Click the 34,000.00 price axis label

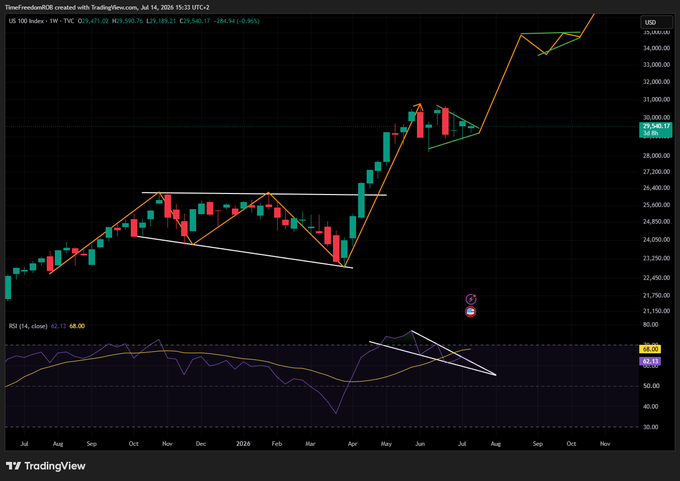tap(656, 48)
